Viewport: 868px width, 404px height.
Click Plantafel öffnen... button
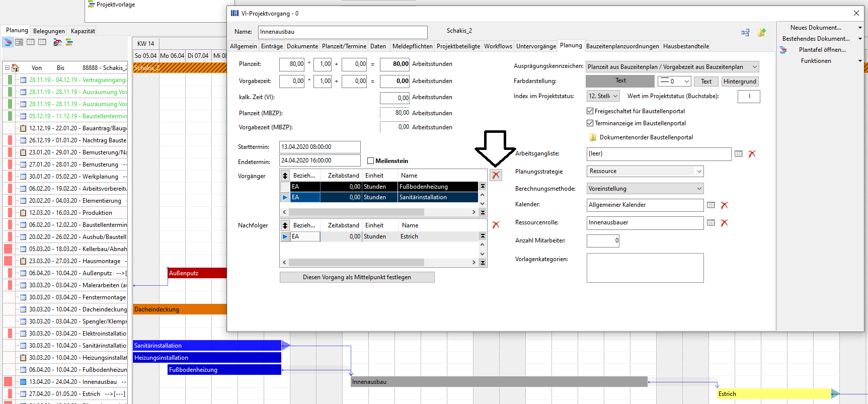[822, 50]
